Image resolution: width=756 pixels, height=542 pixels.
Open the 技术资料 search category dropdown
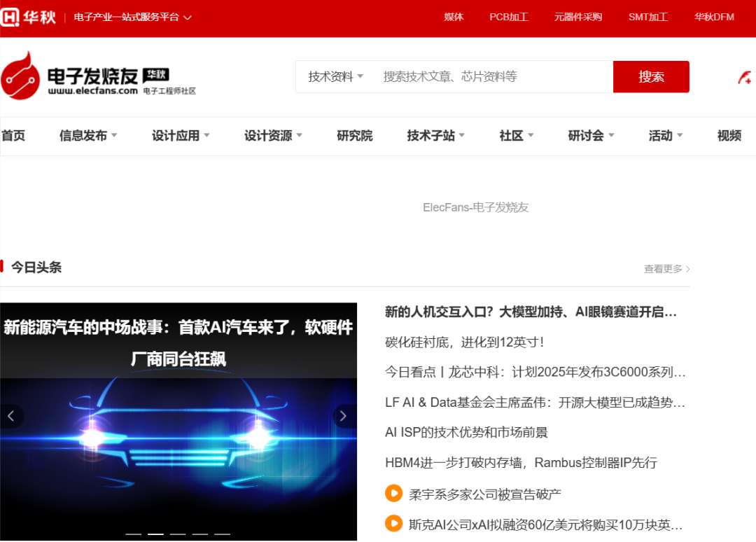tap(335, 76)
